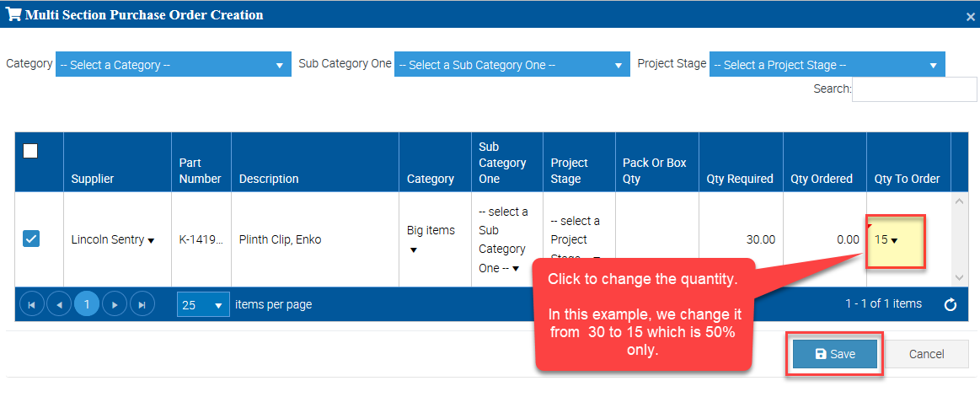Save the purchase order
This screenshot has width=980, height=397.
[834, 354]
